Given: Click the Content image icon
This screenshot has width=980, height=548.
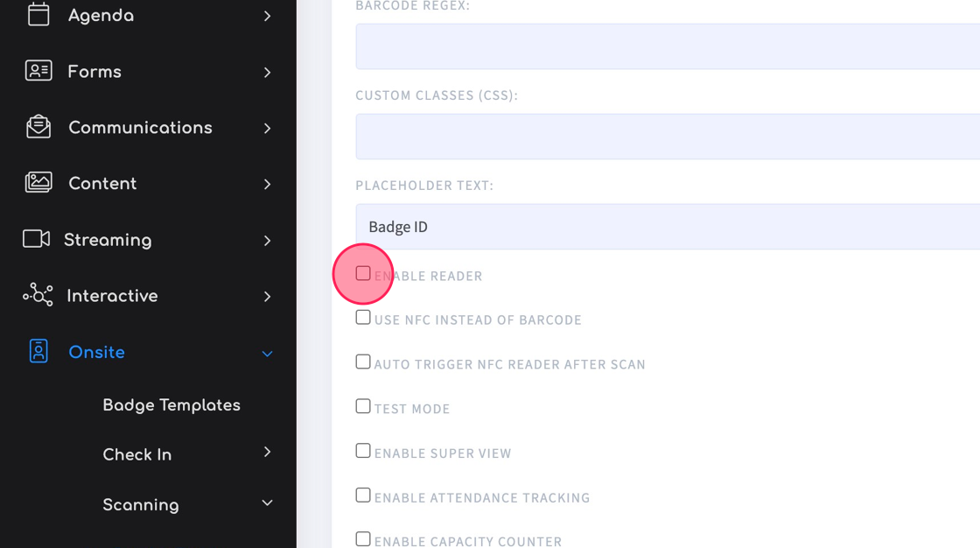Looking at the screenshot, I should [x=38, y=183].
